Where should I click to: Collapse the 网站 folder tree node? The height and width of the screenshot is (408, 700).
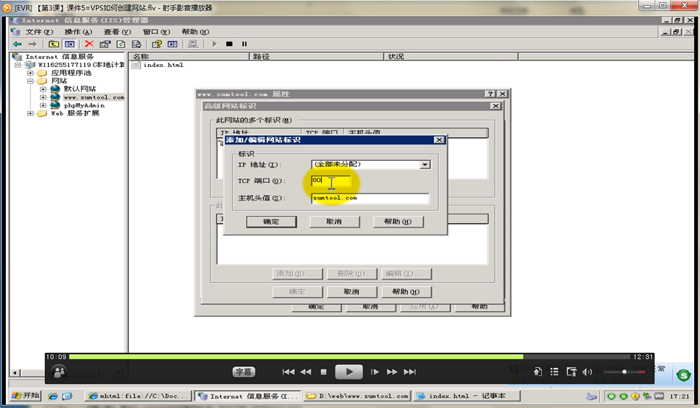31,81
